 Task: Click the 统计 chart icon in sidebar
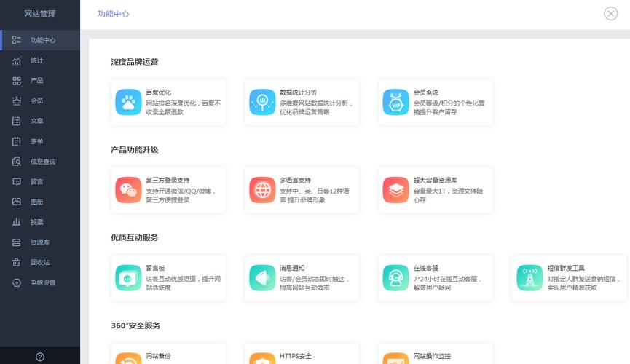click(17, 60)
